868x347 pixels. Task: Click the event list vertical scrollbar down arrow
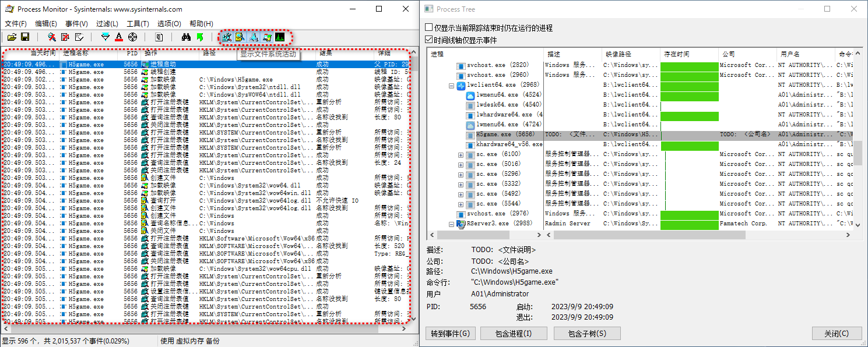click(414, 318)
